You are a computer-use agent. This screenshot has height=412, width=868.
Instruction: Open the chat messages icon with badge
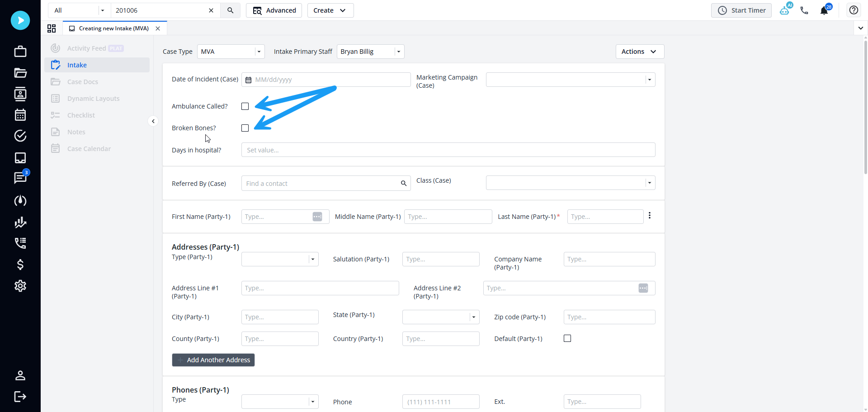(x=20, y=177)
